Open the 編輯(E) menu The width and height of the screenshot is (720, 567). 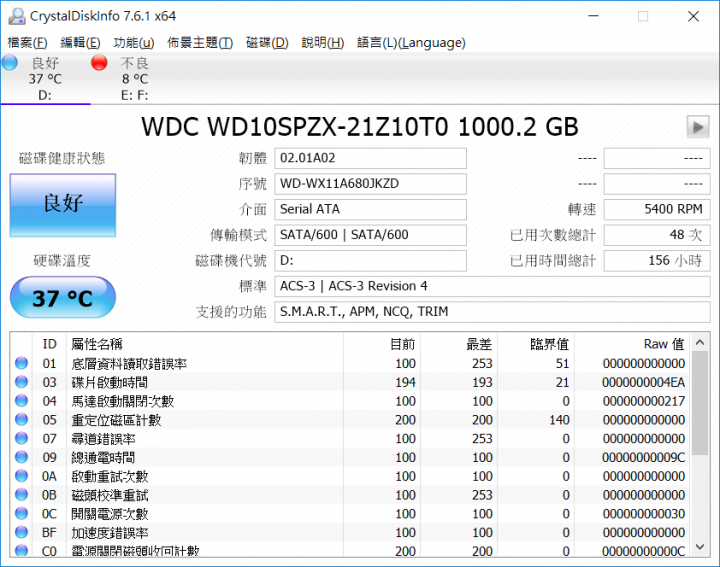point(80,43)
